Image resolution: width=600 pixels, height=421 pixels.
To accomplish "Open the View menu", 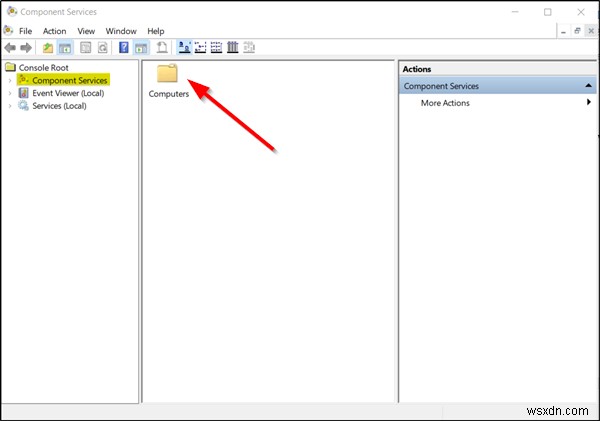I will (86, 31).
